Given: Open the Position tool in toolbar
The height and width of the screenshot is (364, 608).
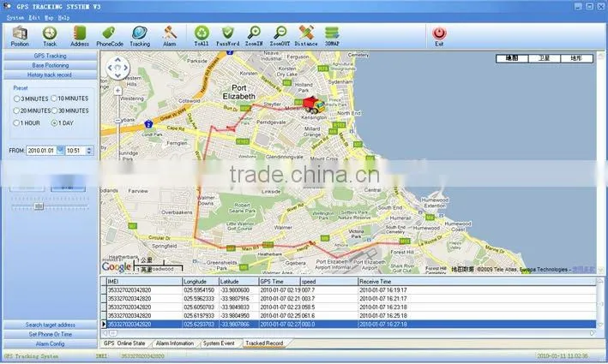Looking at the screenshot, I should [x=20, y=36].
